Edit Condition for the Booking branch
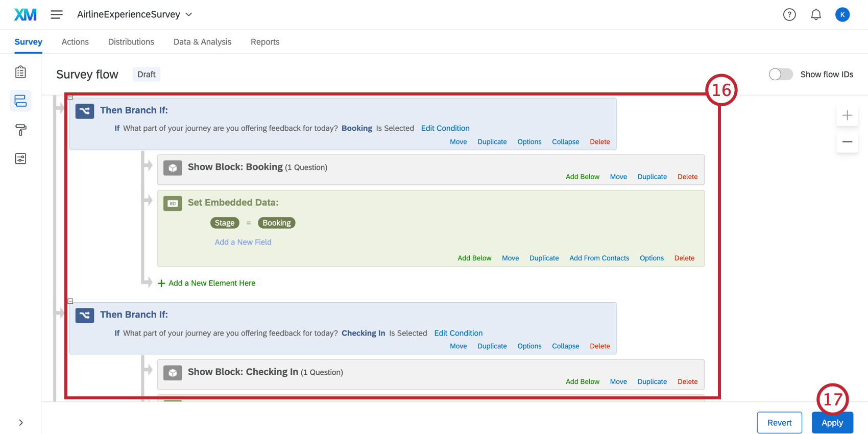This screenshot has height=434, width=868. pos(445,128)
